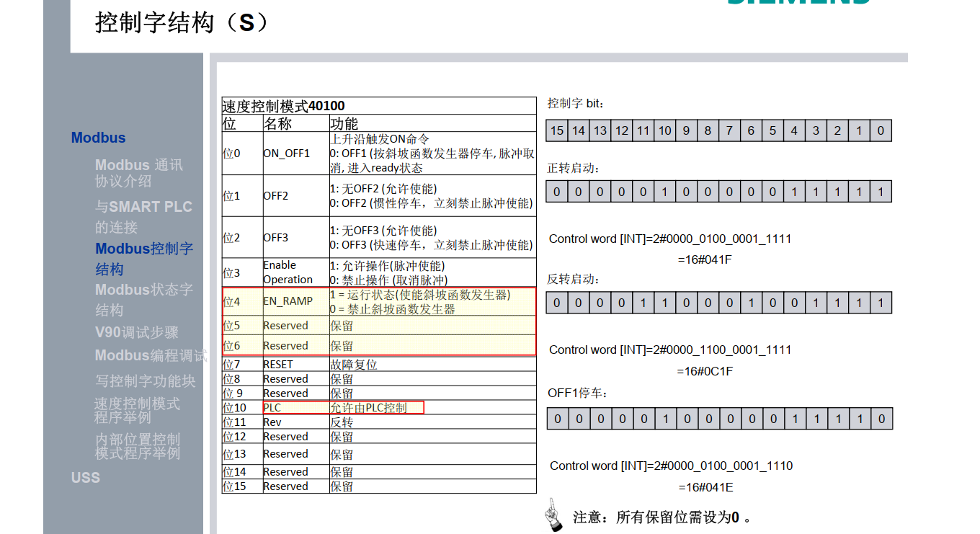Image resolution: width=980 pixels, height=534 pixels.
Task: Click 1: 允许操作(脉冲使能) text
Action: (387, 266)
